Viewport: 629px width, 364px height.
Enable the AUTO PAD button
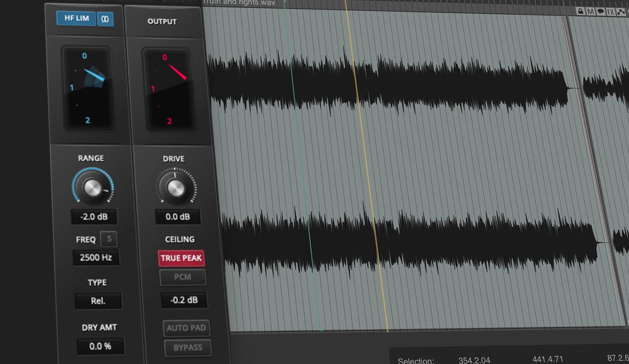click(x=186, y=329)
